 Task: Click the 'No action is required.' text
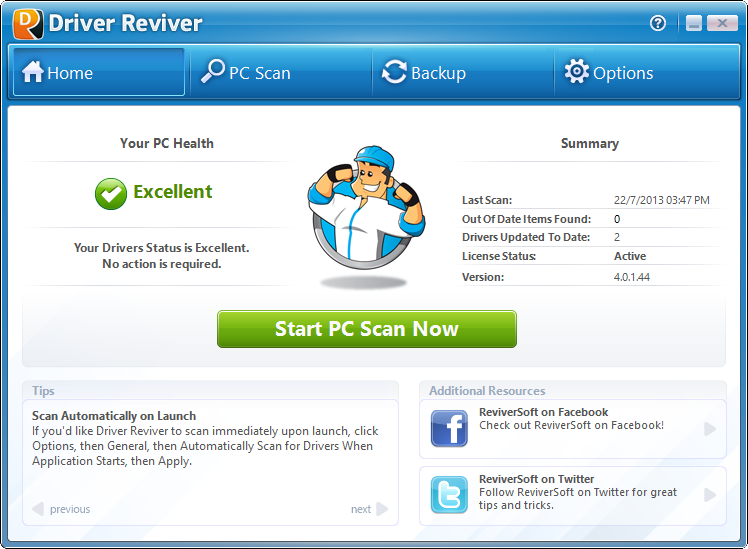click(x=162, y=264)
